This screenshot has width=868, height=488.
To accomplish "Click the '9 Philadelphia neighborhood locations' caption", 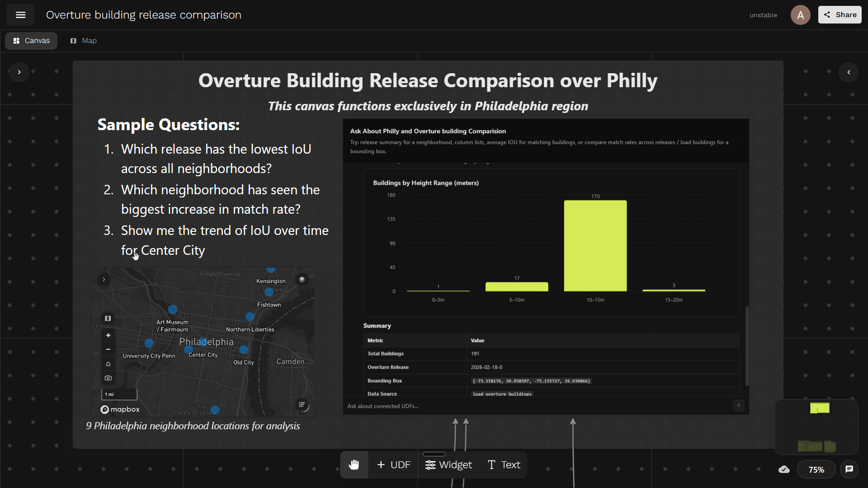I will tap(193, 426).
